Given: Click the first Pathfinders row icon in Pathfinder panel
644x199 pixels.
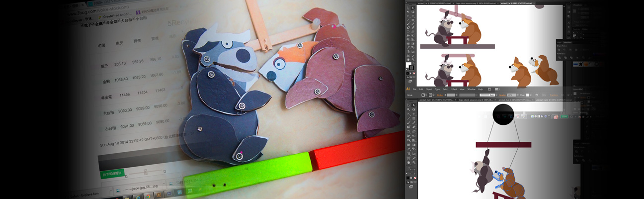Looking at the screenshot, I should 560,58.
